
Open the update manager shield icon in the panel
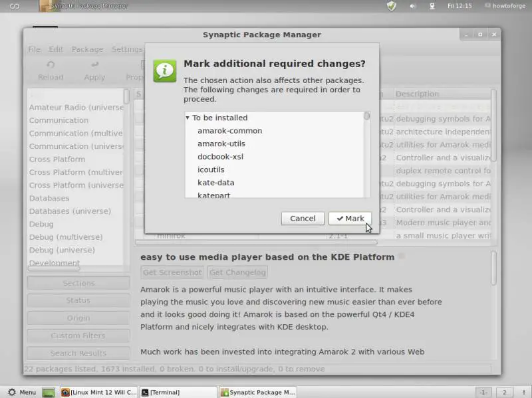click(x=392, y=6)
